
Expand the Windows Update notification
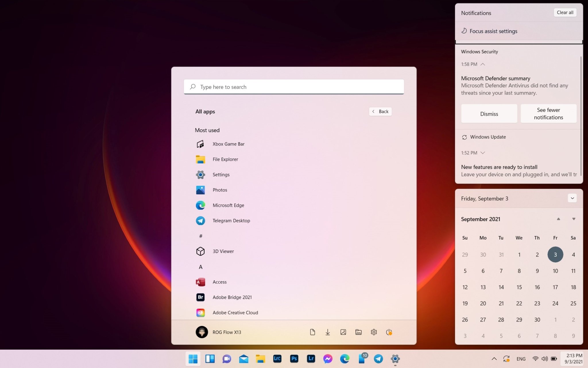coord(483,153)
